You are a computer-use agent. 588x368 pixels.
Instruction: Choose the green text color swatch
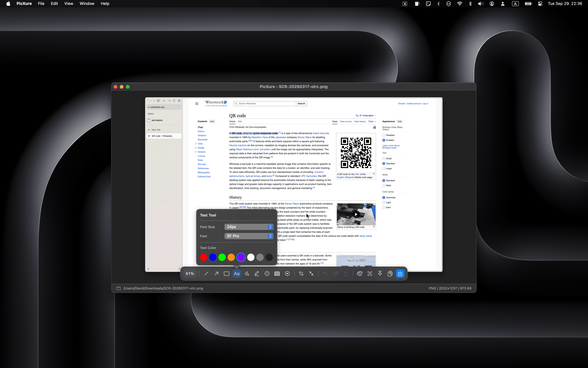click(222, 257)
